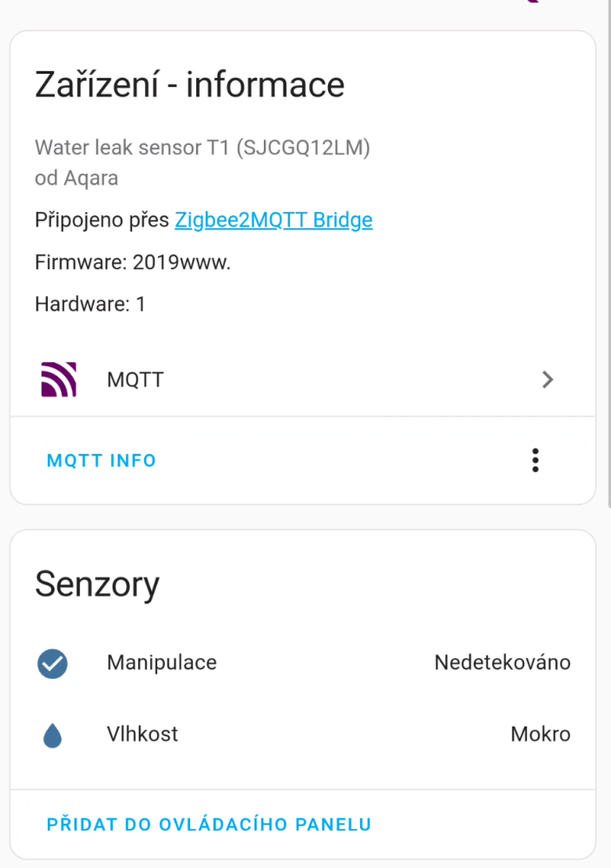Viewport: 611px width, 868px height.
Task: Open the overflow menu in the info card
Action: [535, 460]
